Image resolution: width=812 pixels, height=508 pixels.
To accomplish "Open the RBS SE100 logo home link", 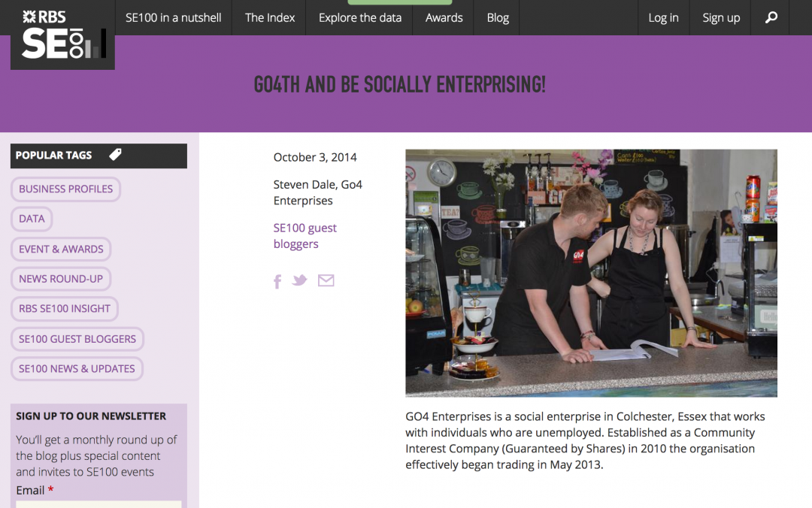I will click(x=62, y=35).
